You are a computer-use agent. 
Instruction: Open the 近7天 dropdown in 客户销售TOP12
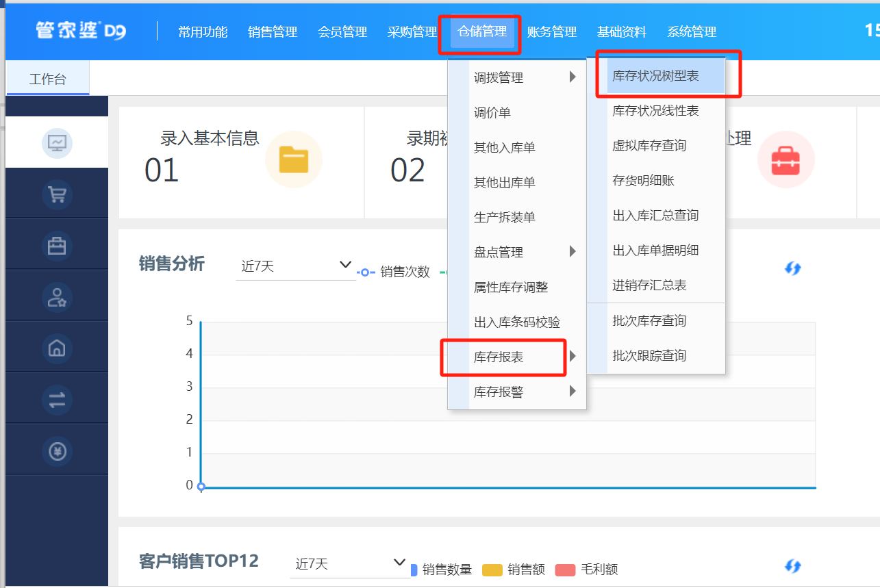(x=349, y=564)
